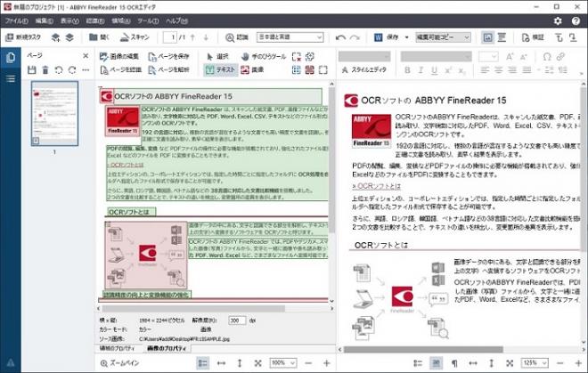Click the resolution 300 dpi field
The width and height of the screenshot is (588, 373).
(x=237, y=320)
